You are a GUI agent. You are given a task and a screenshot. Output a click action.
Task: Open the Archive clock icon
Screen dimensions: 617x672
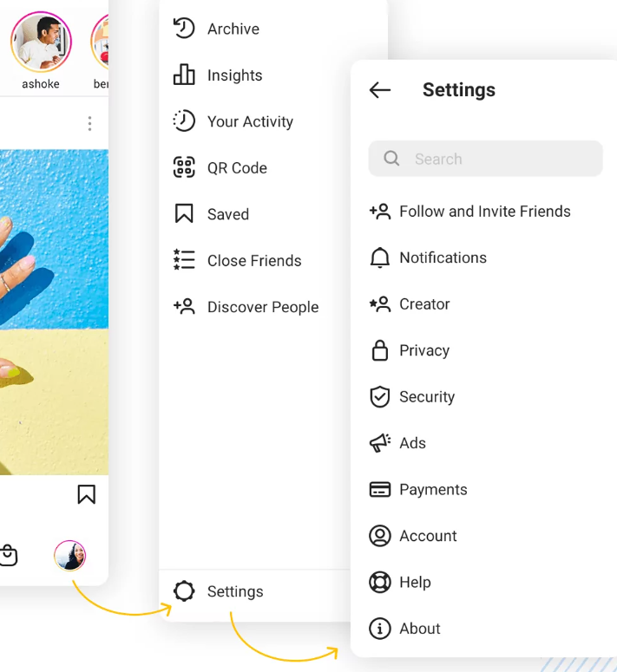(x=184, y=29)
